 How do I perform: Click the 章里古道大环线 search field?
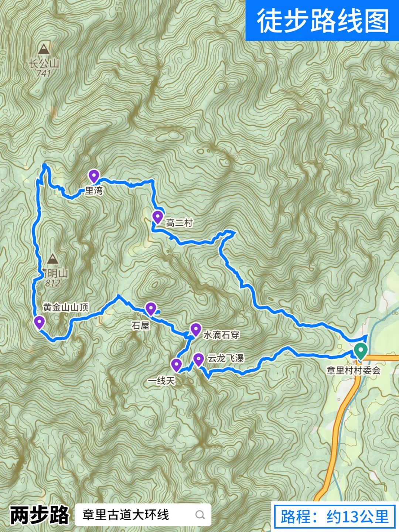pyautogui.click(x=143, y=515)
